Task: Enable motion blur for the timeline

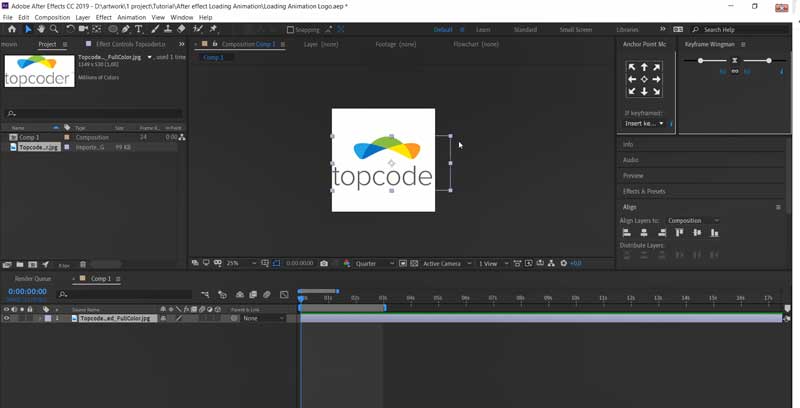Action: click(266, 295)
